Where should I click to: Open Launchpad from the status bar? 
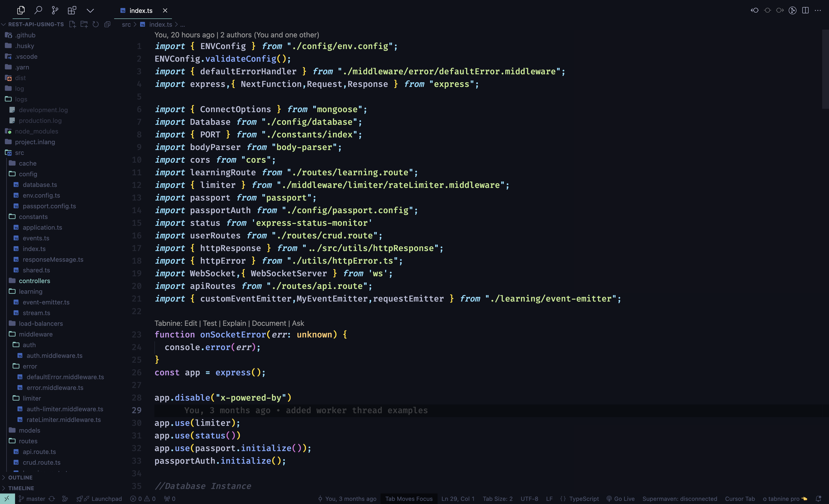[x=99, y=499]
